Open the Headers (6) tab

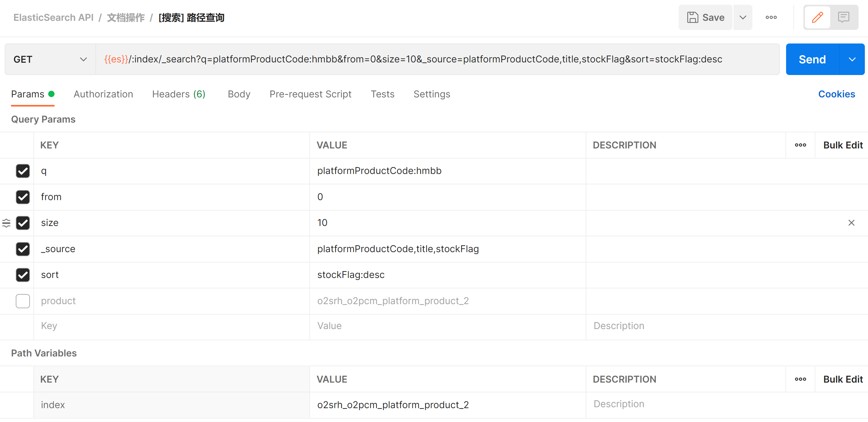(179, 94)
